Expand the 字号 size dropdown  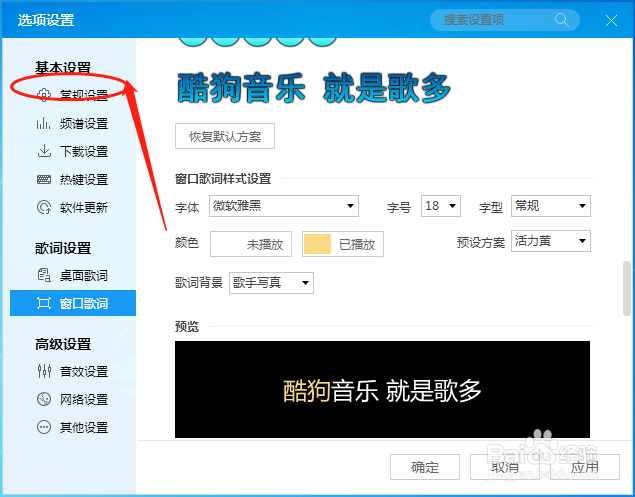441,206
